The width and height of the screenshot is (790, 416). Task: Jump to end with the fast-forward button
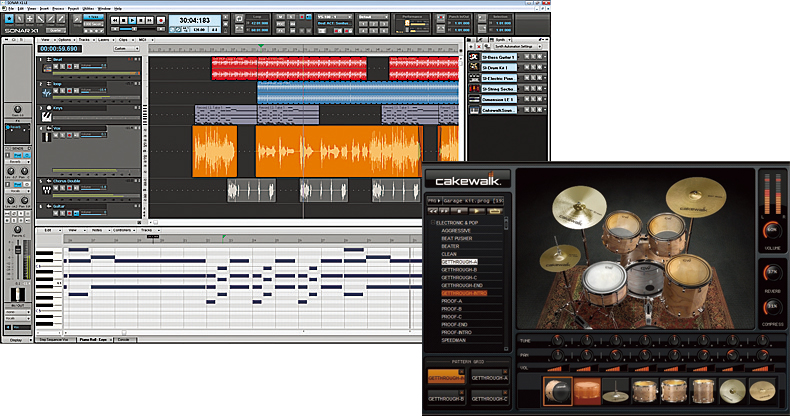[x=149, y=21]
